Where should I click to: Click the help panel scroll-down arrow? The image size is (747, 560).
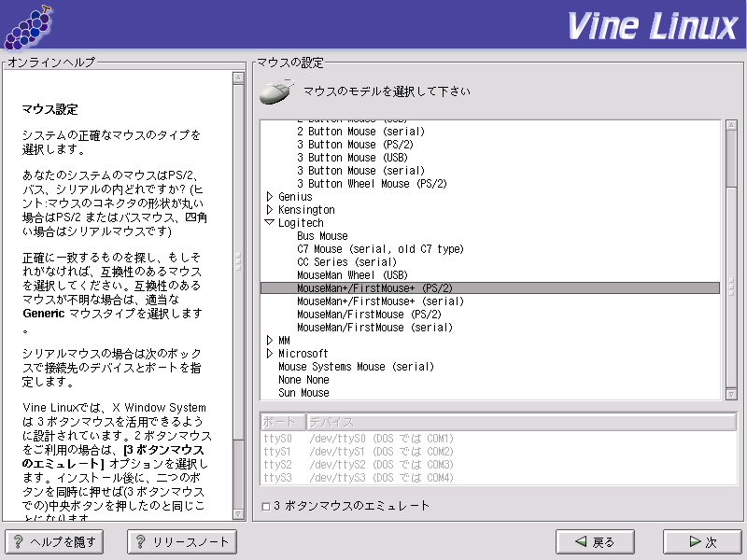pos(239,514)
